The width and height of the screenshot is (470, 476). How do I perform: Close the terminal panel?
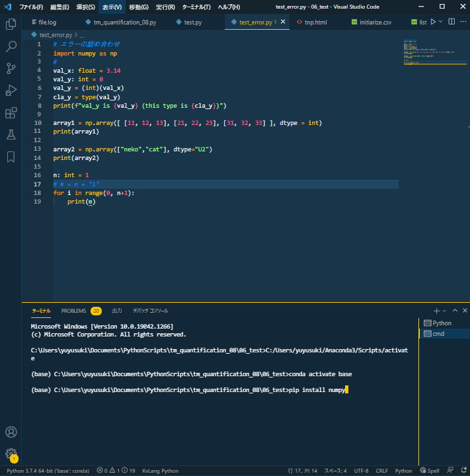(465, 311)
